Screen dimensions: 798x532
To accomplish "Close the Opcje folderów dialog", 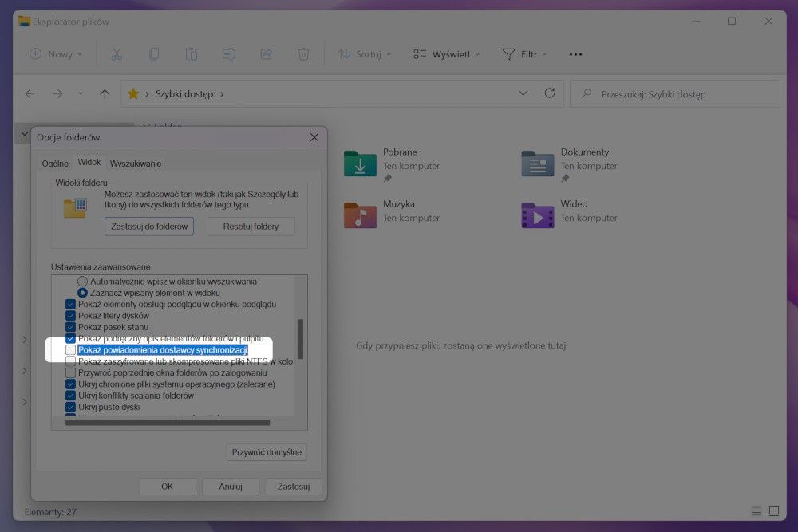I will coord(314,137).
